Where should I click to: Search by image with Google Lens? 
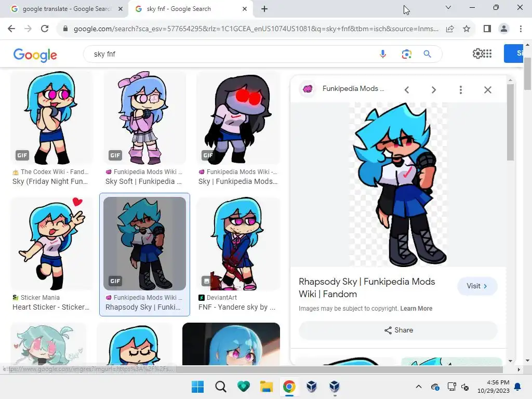tap(406, 54)
